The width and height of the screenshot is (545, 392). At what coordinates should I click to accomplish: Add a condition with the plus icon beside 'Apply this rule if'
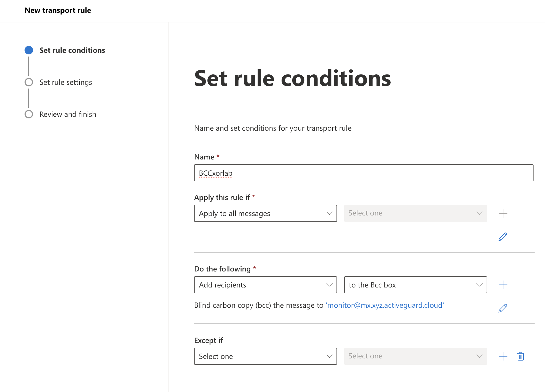click(x=503, y=213)
